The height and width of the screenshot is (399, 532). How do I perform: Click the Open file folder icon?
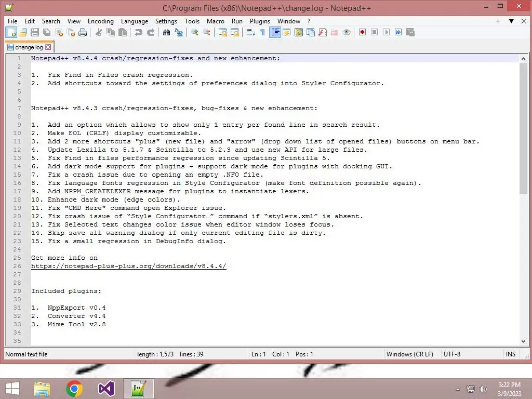[23, 32]
